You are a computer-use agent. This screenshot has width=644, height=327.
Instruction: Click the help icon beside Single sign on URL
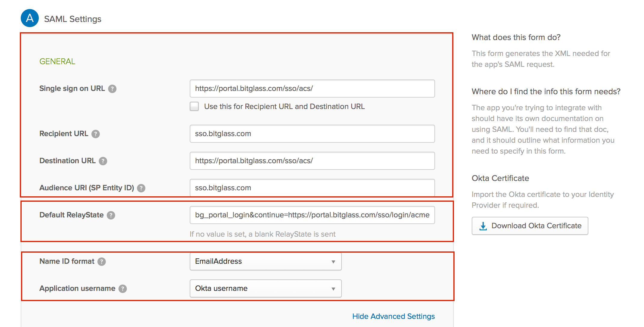(112, 89)
